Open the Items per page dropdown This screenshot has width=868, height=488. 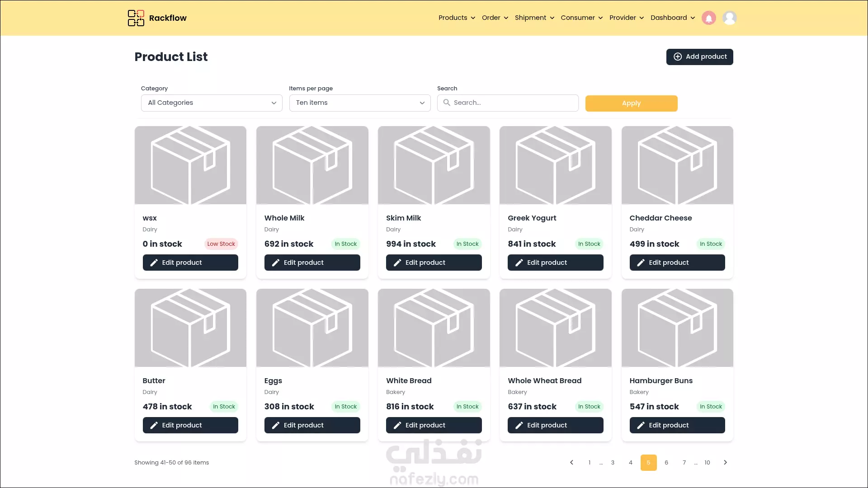[x=360, y=103]
